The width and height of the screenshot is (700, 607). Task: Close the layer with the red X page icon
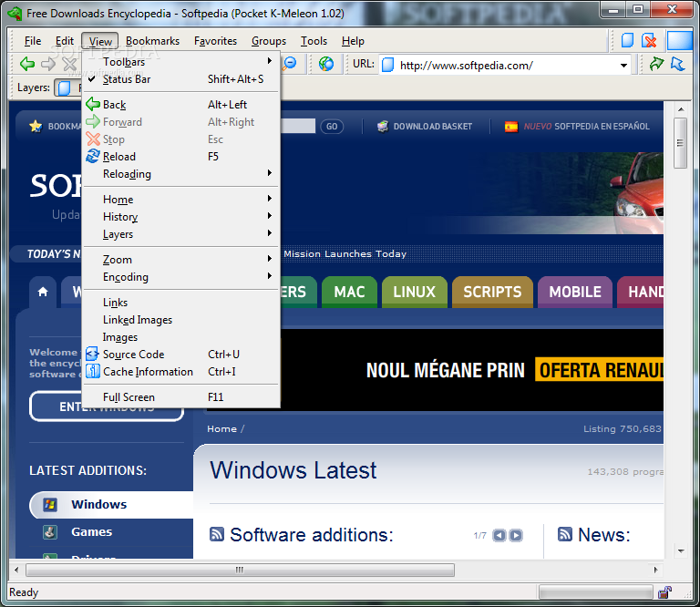[649, 41]
